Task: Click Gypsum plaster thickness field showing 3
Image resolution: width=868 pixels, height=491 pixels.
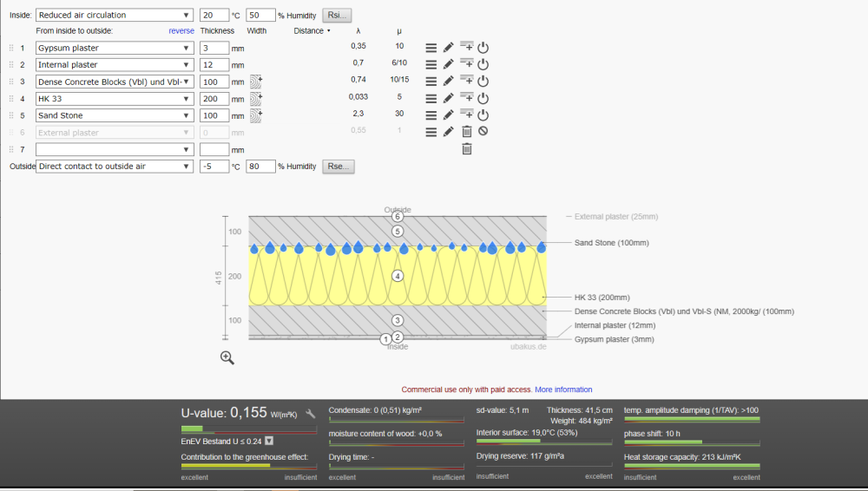Action: point(214,49)
